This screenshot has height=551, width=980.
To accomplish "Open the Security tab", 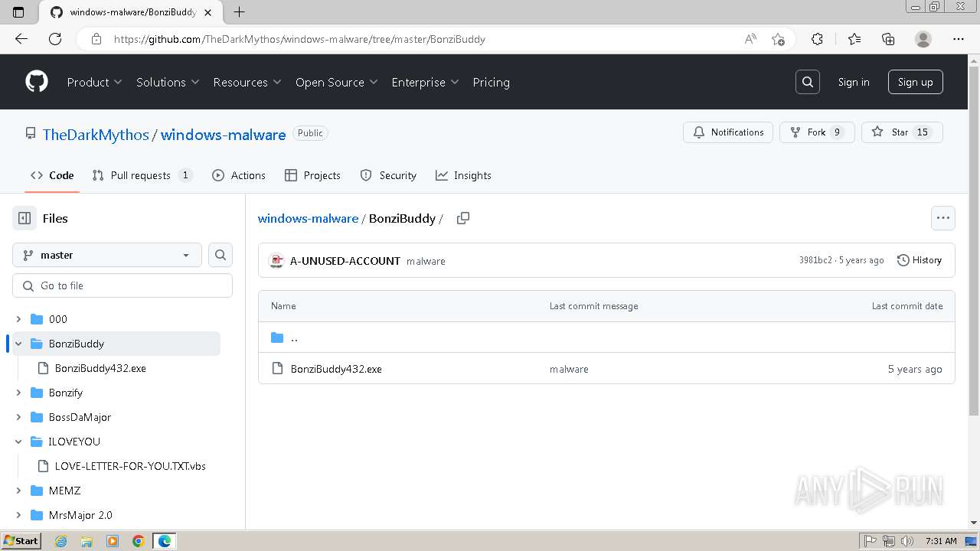I will 388,175.
